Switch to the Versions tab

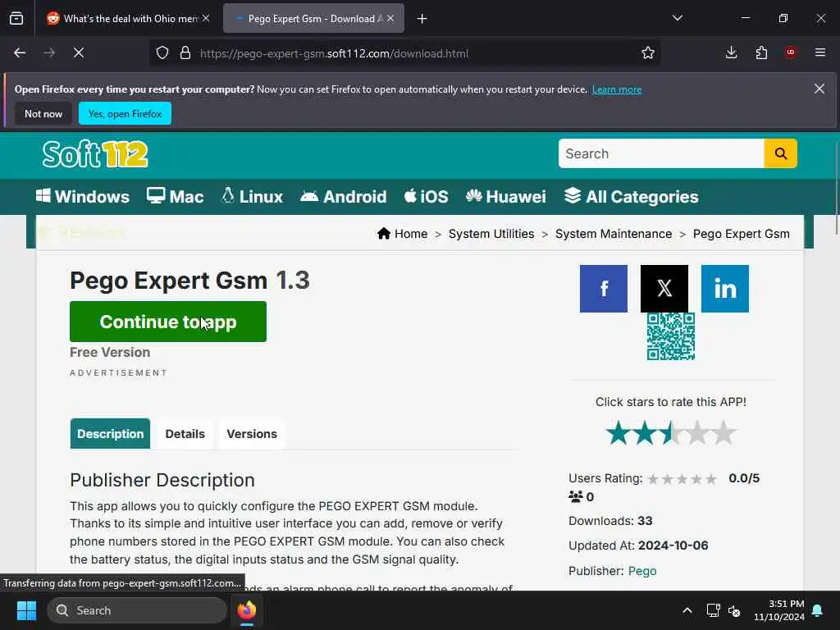252,433
